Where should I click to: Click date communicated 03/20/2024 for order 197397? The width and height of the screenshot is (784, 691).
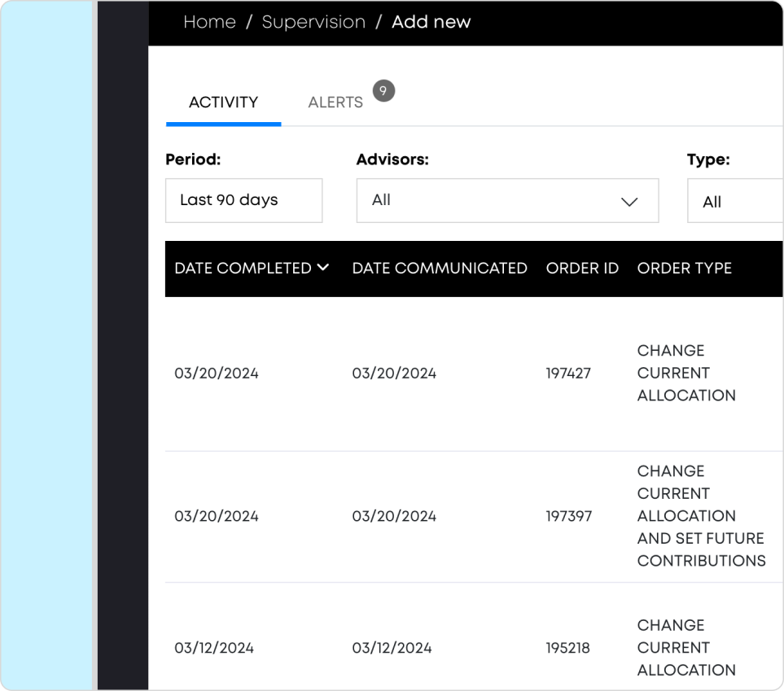(394, 516)
